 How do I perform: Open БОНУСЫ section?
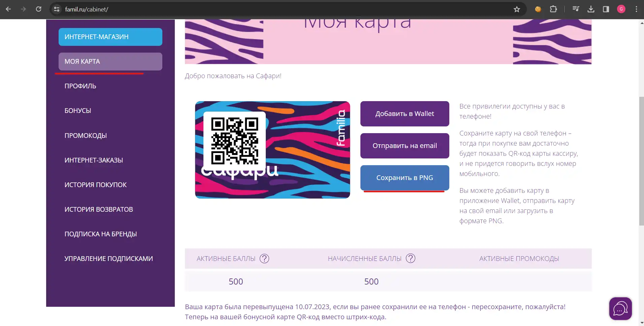pos(78,111)
